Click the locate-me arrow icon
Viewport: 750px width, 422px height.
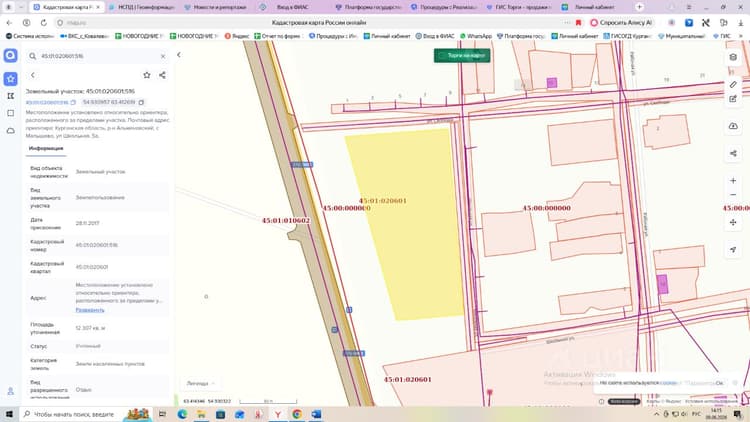click(733, 250)
